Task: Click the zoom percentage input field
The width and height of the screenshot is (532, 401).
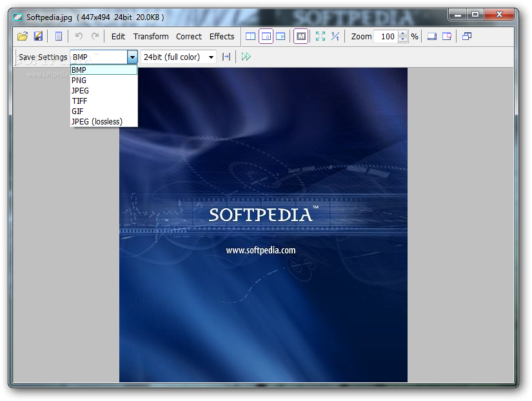Action: (386, 36)
